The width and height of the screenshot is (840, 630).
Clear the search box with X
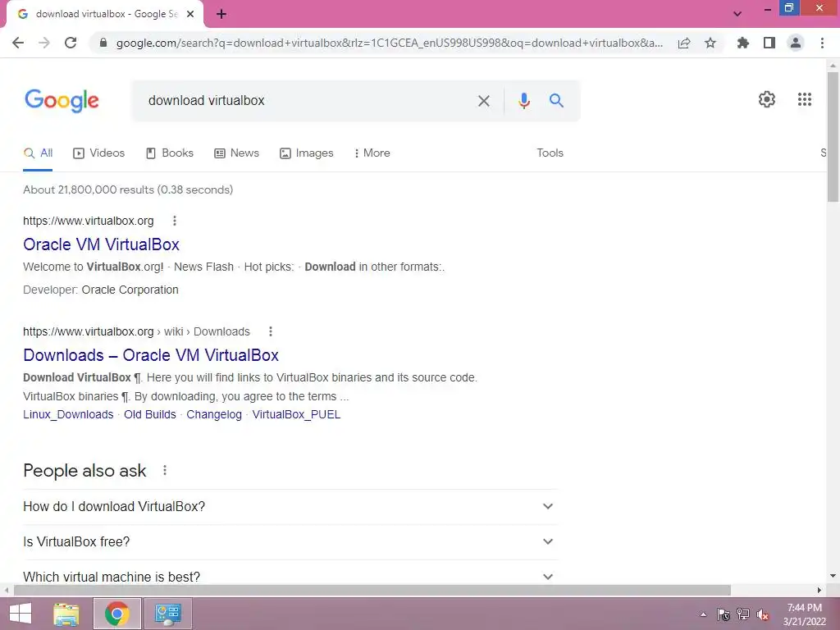[x=484, y=101]
